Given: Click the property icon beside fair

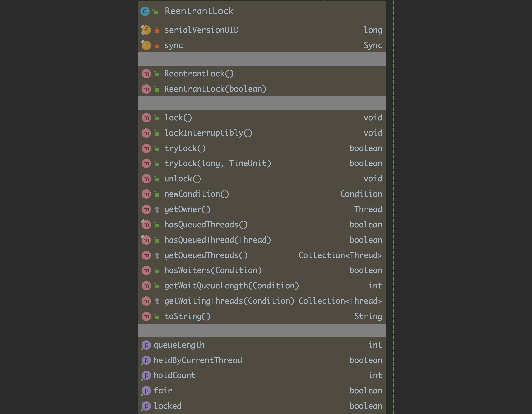Looking at the screenshot, I should (x=146, y=391).
